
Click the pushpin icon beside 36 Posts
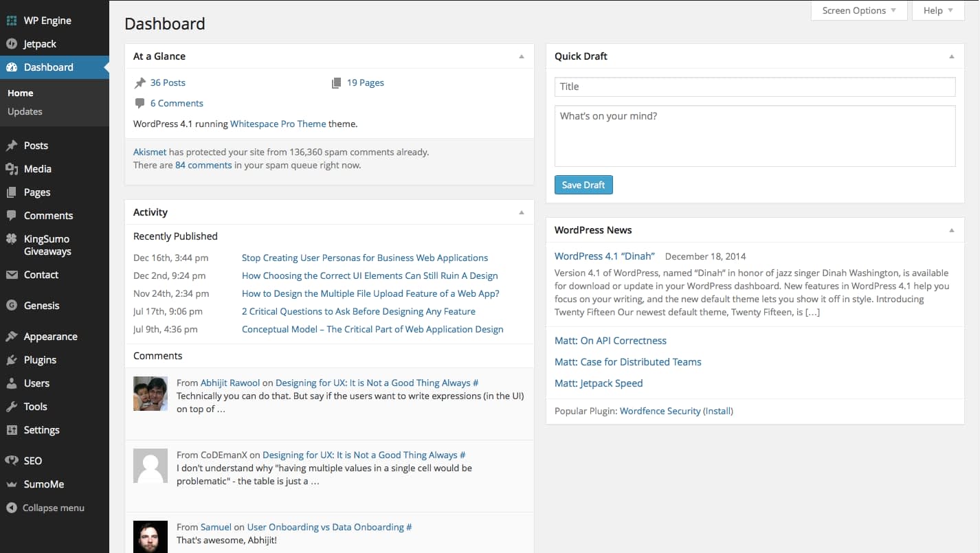[140, 83]
